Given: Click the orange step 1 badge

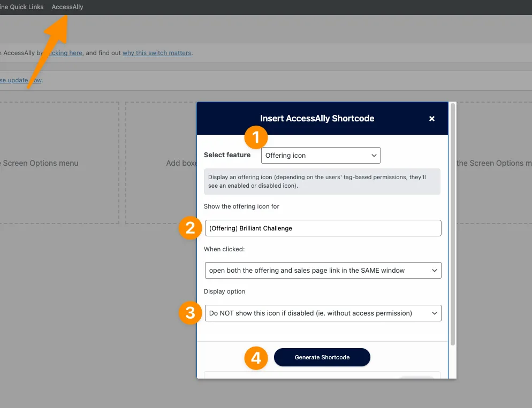Looking at the screenshot, I should coord(256,138).
